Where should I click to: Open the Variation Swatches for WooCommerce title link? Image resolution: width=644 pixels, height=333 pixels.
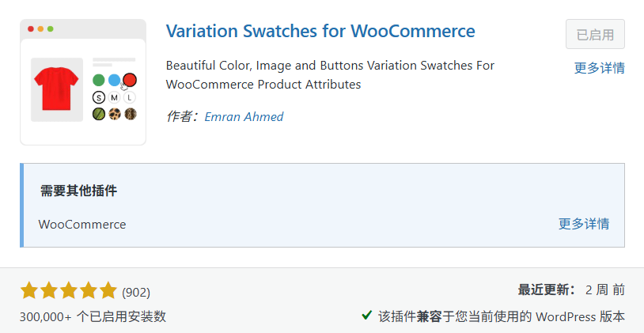[x=320, y=32]
